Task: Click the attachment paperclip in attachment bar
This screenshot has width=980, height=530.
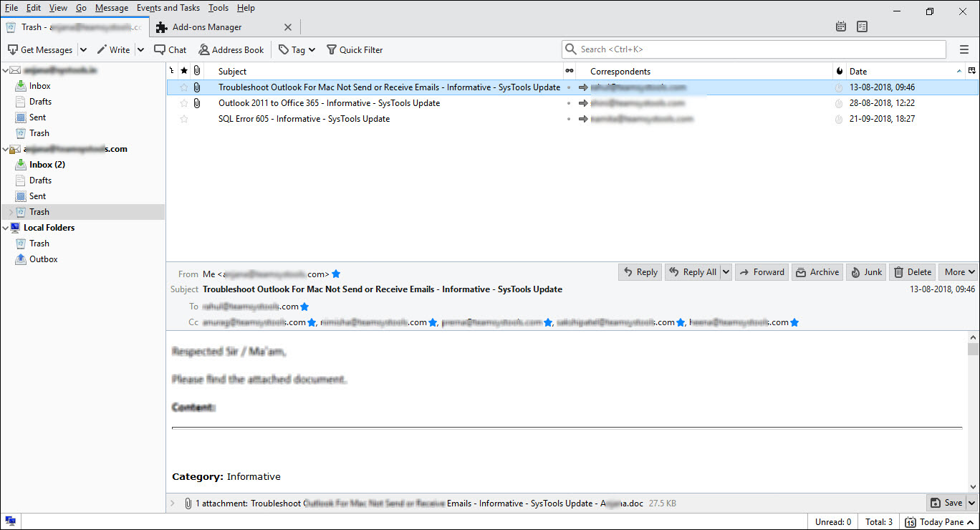Action: pos(188,503)
